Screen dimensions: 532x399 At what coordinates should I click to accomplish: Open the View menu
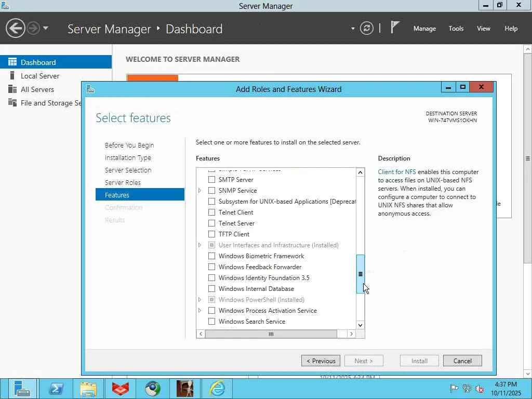tap(484, 29)
